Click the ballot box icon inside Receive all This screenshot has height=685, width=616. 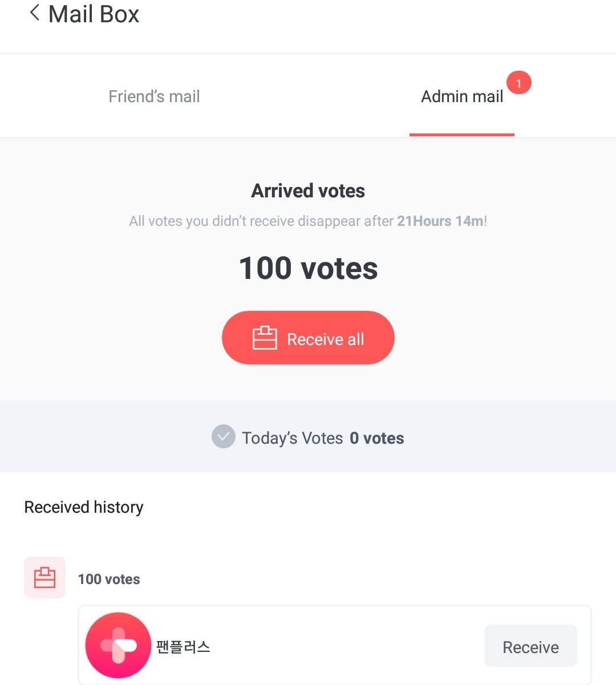pos(265,338)
